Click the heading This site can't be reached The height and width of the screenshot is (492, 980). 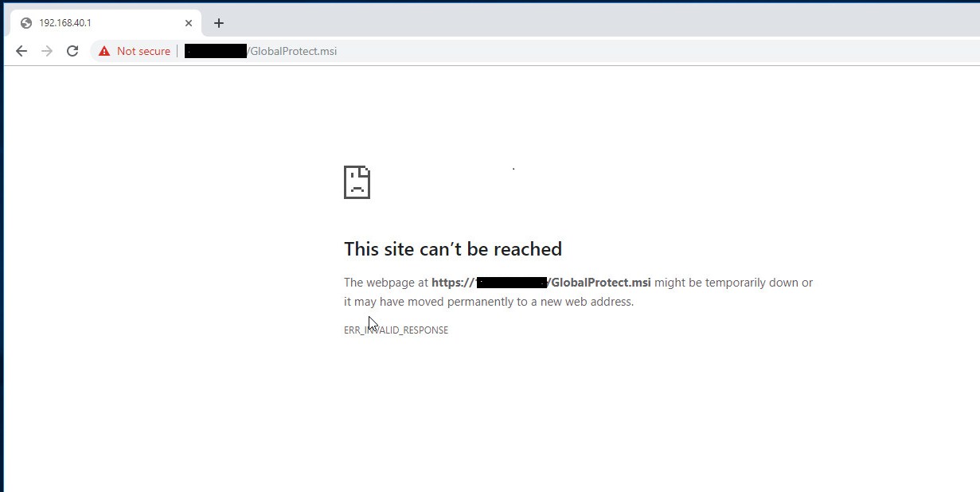coord(452,248)
